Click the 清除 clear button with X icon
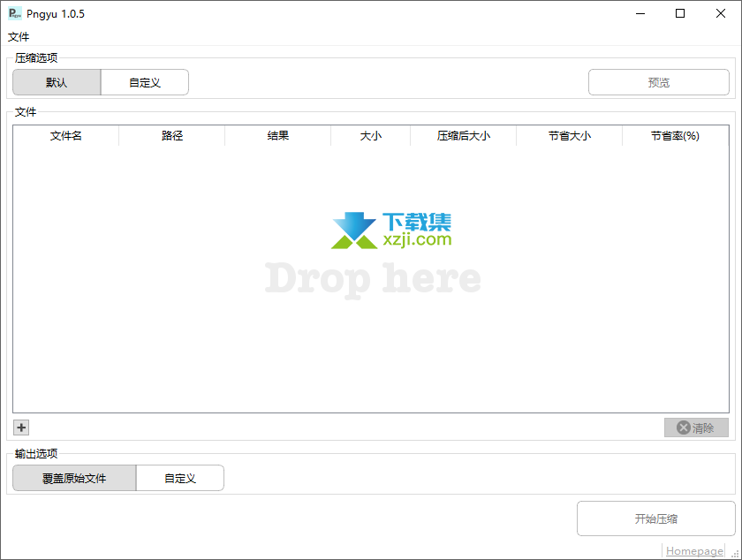This screenshot has height=560, width=742. click(696, 428)
